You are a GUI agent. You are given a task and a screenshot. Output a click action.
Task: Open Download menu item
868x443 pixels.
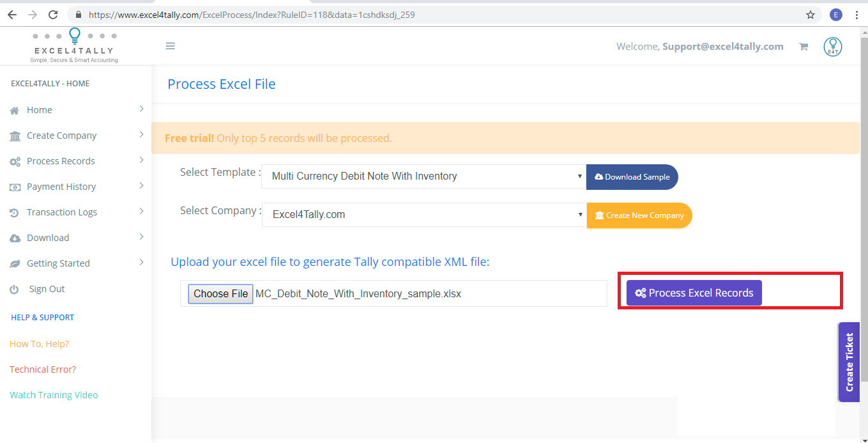48,238
